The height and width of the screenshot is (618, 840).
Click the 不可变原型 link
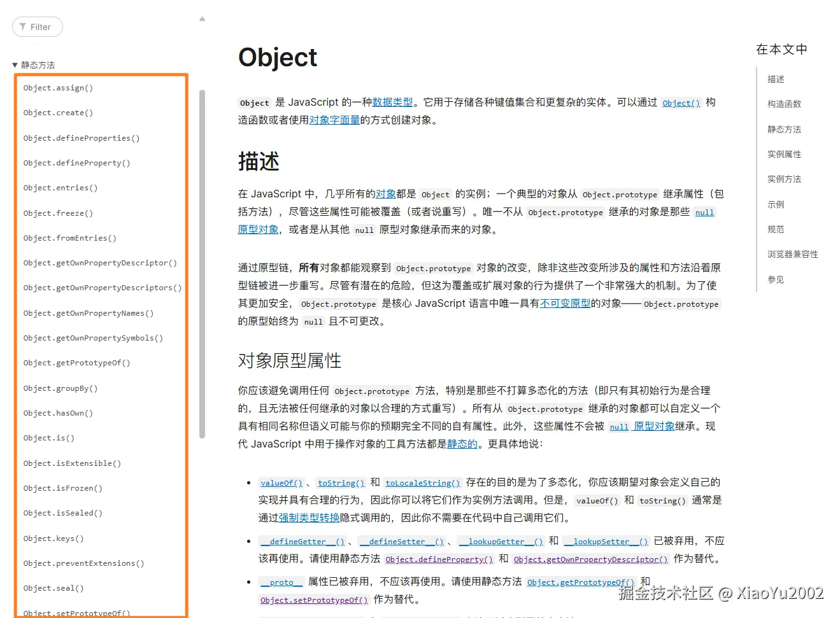pos(565,304)
